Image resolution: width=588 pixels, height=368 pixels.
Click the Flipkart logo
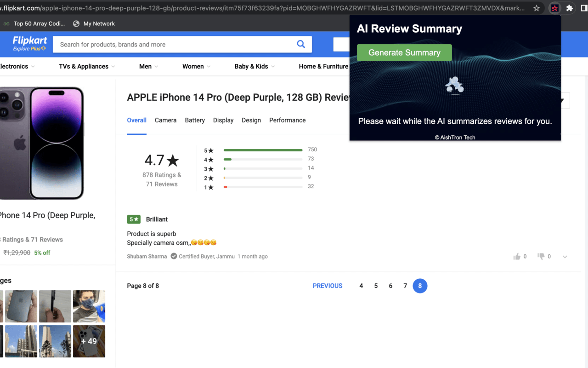click(x=29, y=40)
